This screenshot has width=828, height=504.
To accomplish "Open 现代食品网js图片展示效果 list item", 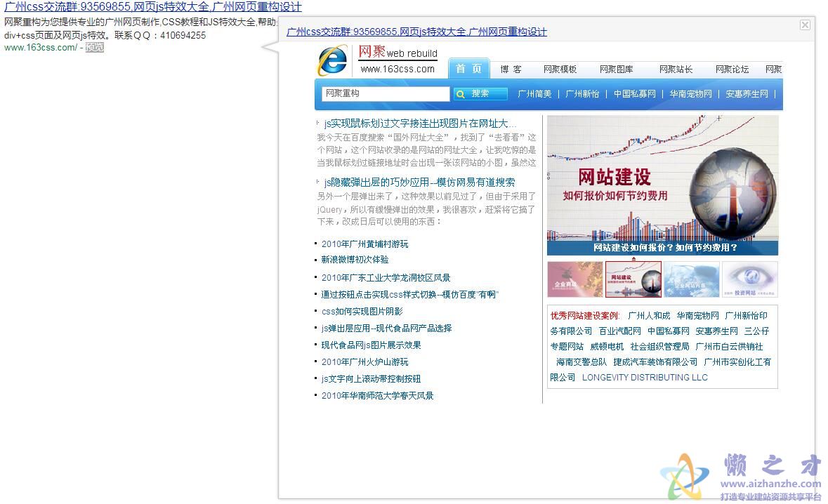I will pos(372,345).
